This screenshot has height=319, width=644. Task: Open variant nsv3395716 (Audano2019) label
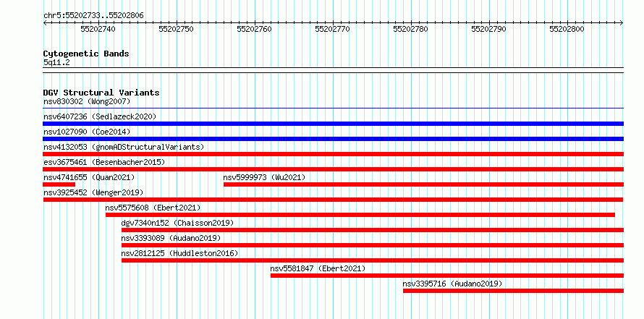pos(452,284)
